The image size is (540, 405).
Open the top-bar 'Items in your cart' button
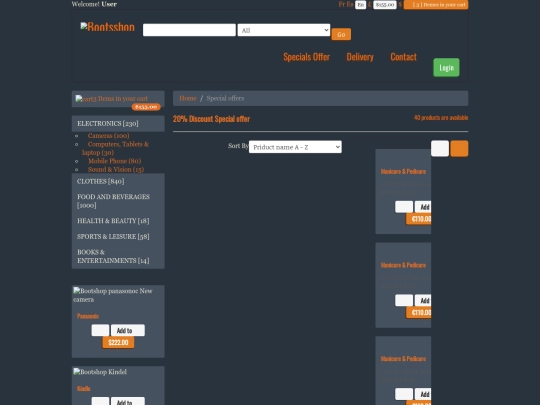(x=436, y=5)
